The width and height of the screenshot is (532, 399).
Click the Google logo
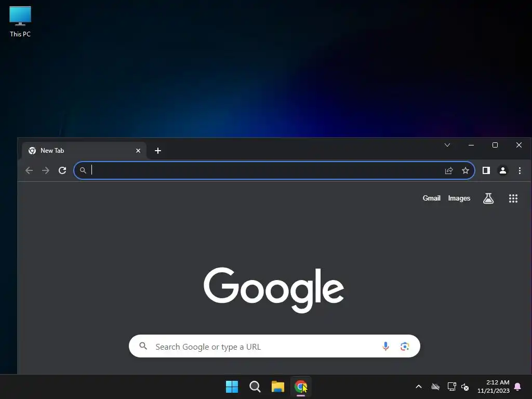point(274,289)
